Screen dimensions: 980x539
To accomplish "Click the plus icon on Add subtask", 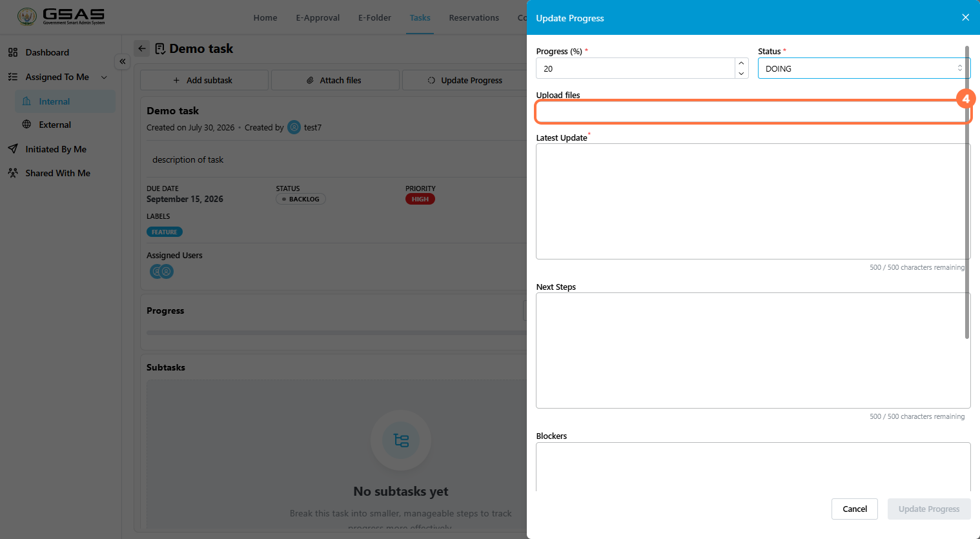I will click(176, 80).
